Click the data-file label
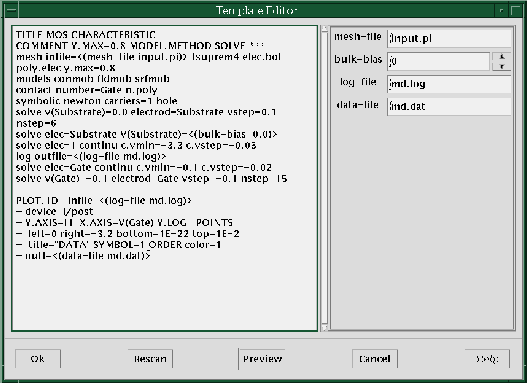This screenshot has width=527, height=383. pyautogui.click(x=357, y=105)
